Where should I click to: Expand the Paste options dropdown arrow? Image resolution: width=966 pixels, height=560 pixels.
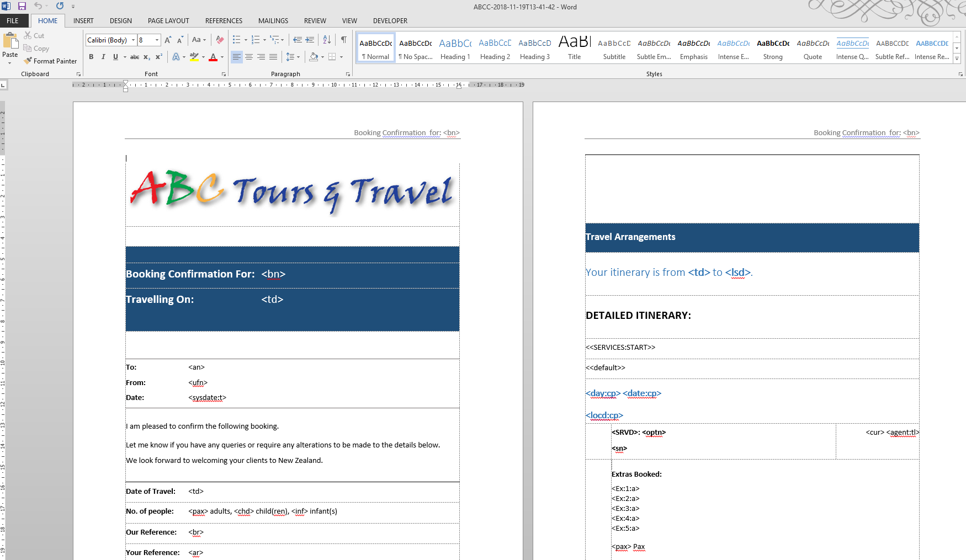coord(10,62)
